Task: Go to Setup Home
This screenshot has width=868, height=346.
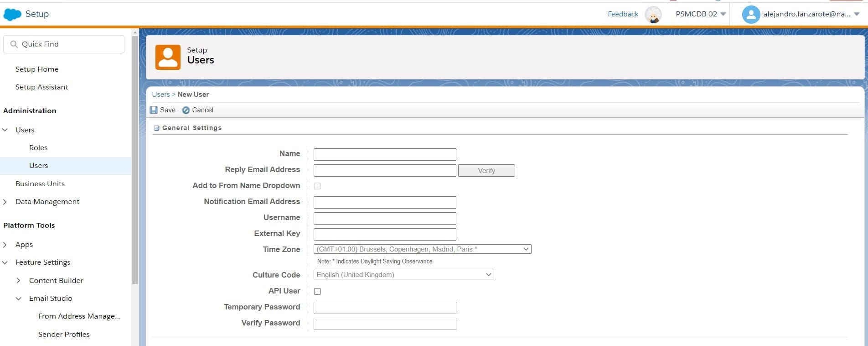Action: [x=37, y=69]
